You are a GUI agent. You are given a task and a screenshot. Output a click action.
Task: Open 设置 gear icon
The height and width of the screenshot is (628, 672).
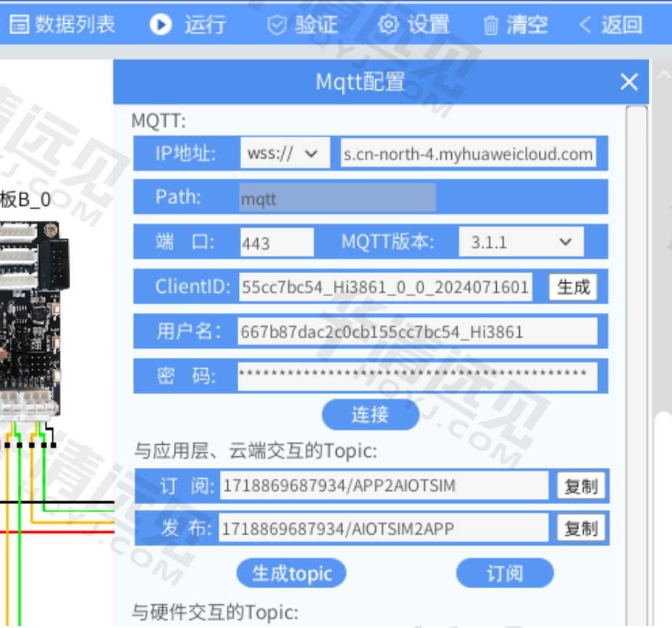(x=389, y=25)
